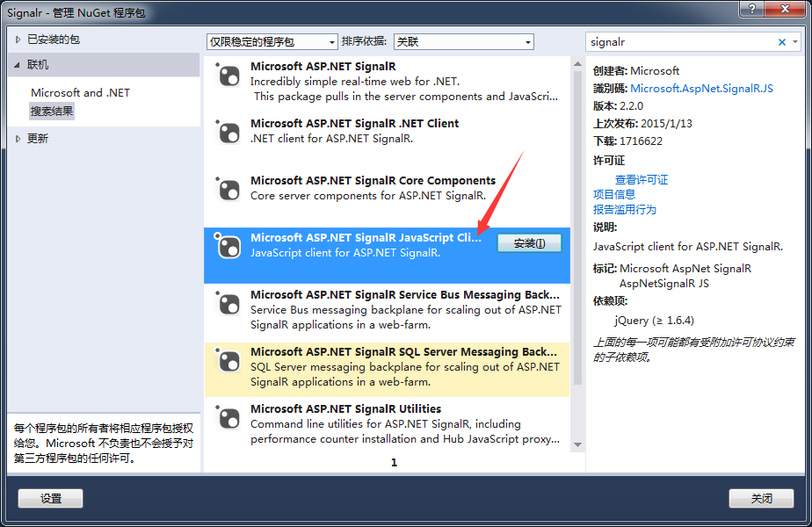The width and height of the screenshot is (812, 527).
Task: Click the jQuery (≥ 1.6.4) dependency
Action: coord(655,321)
